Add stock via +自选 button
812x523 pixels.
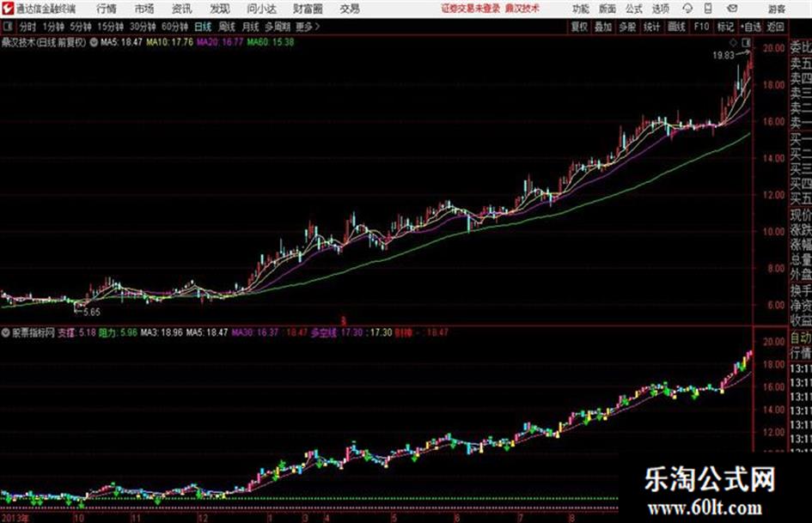coord(751,27)
